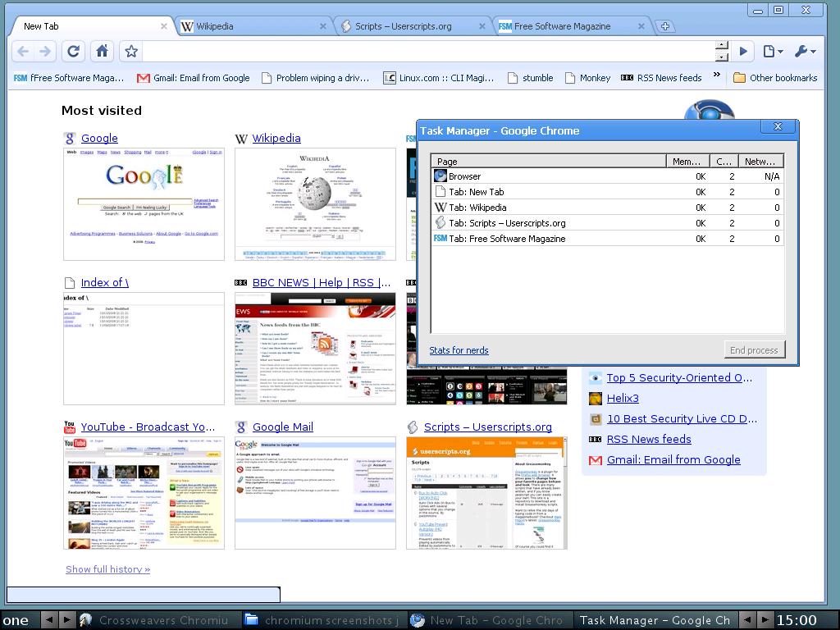Screen dimensions: 840x630
Task: Expand hidden bookmarks chevron
Action: tap(717, 75)
